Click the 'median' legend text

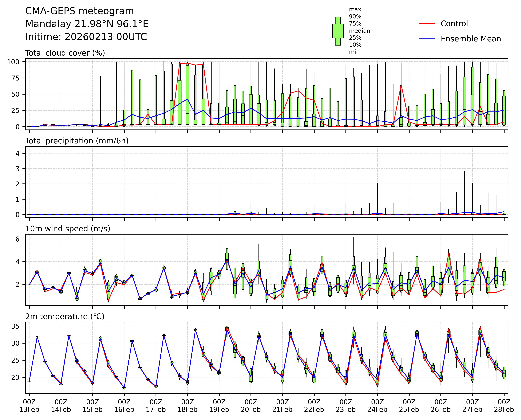359,31
